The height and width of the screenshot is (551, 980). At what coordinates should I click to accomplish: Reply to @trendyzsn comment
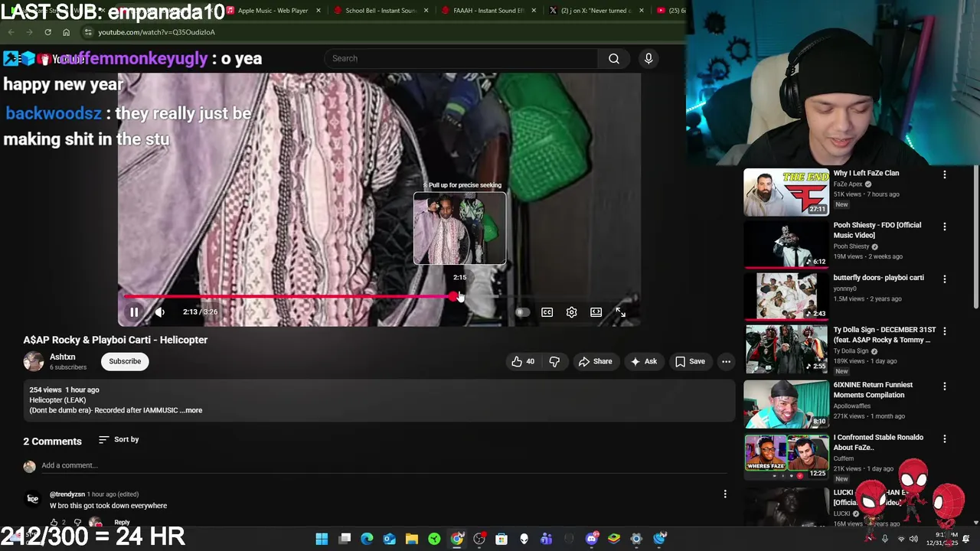coord(122,522)
